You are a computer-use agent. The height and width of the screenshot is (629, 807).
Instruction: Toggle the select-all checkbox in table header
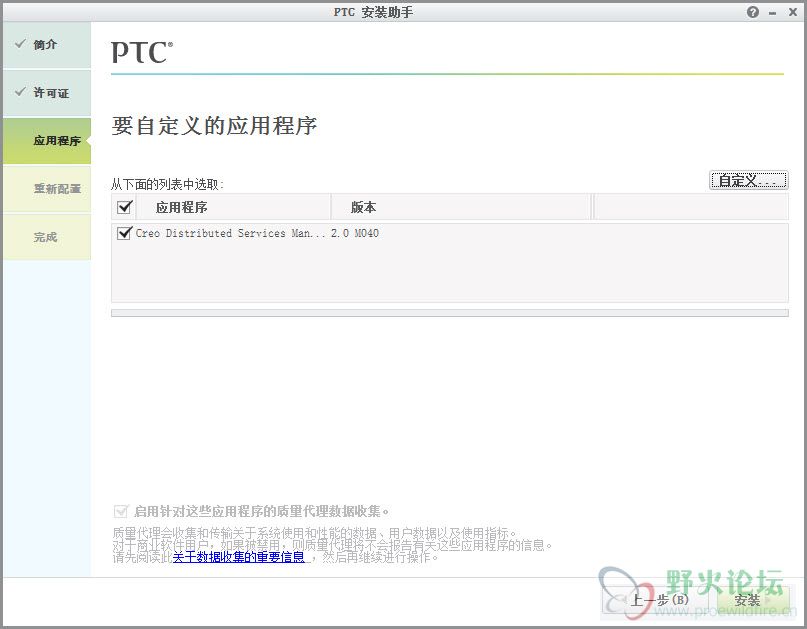[125, 207]
